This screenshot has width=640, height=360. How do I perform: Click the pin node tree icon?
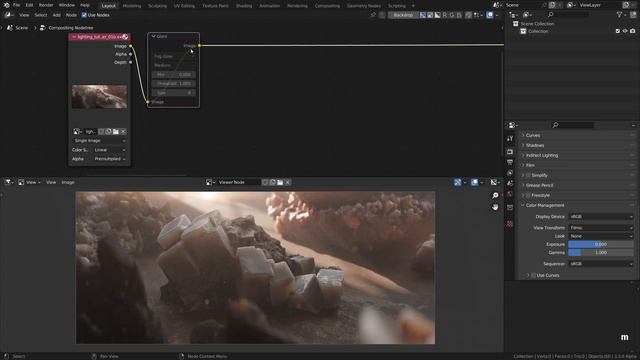(373, 15)
